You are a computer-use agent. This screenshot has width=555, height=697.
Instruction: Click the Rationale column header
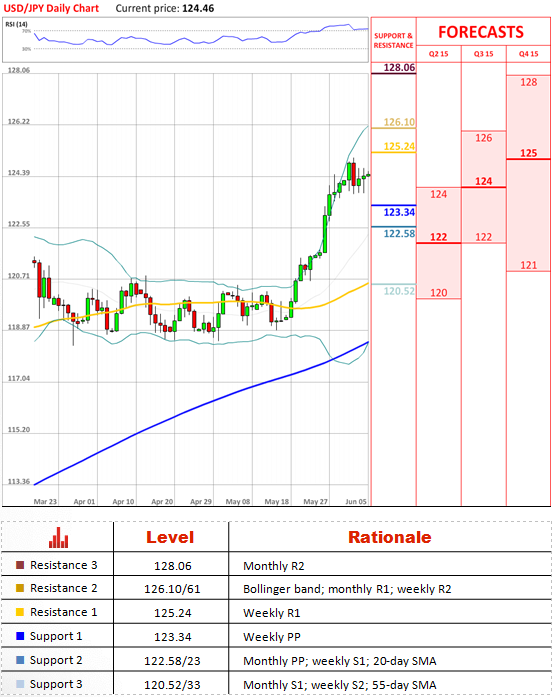coord(390,537)
